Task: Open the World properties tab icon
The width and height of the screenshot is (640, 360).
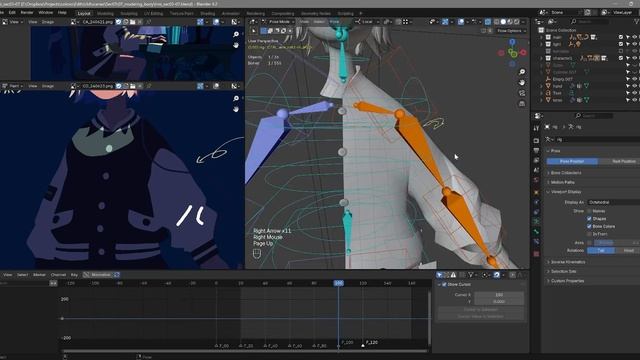Action: (536, 180)
